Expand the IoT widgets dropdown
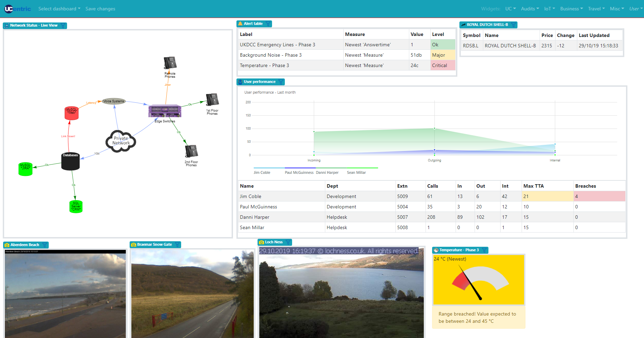 (x=549, y=9)
